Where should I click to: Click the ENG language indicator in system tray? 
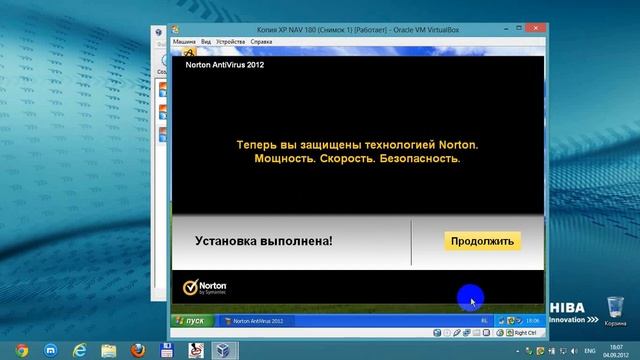(x=589, y=351)
